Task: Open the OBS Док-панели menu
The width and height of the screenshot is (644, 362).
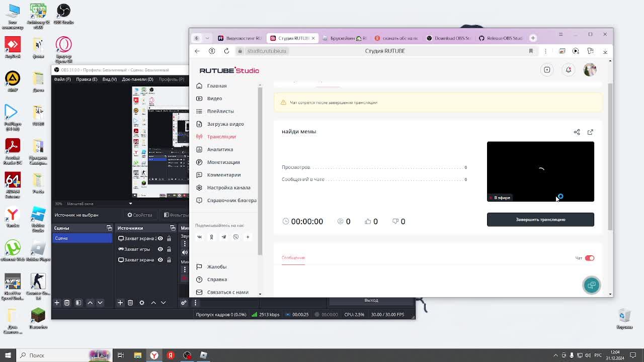Action: click(137, 79)
